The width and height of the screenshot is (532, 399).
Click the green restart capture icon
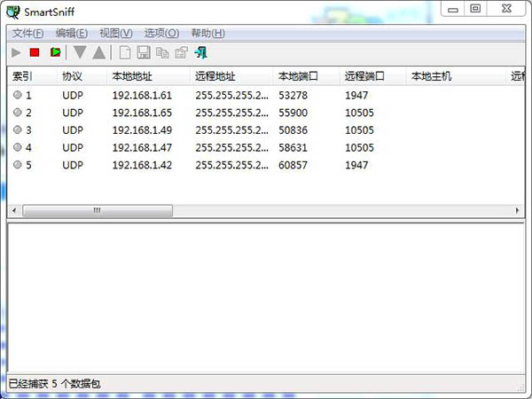(x=55, y=53)
